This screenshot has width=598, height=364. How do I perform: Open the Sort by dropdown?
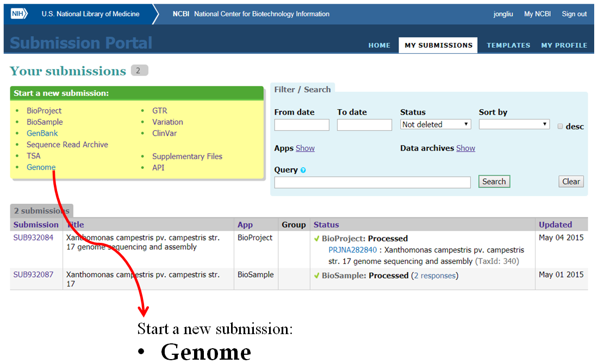514,124
